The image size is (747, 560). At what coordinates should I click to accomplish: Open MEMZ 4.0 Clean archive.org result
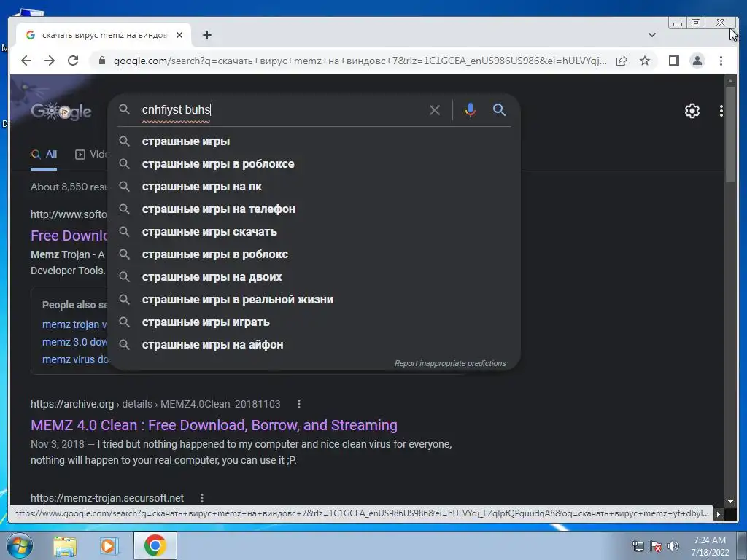(214, 425)
